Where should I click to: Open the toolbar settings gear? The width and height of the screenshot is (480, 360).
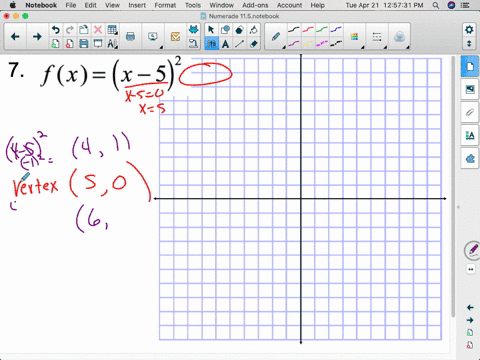coord(469,30)
